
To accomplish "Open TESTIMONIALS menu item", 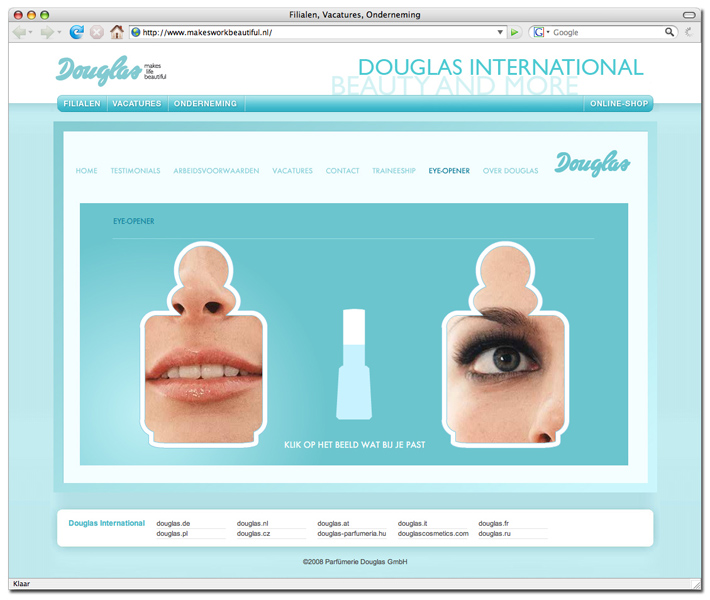I will (135, 171).
